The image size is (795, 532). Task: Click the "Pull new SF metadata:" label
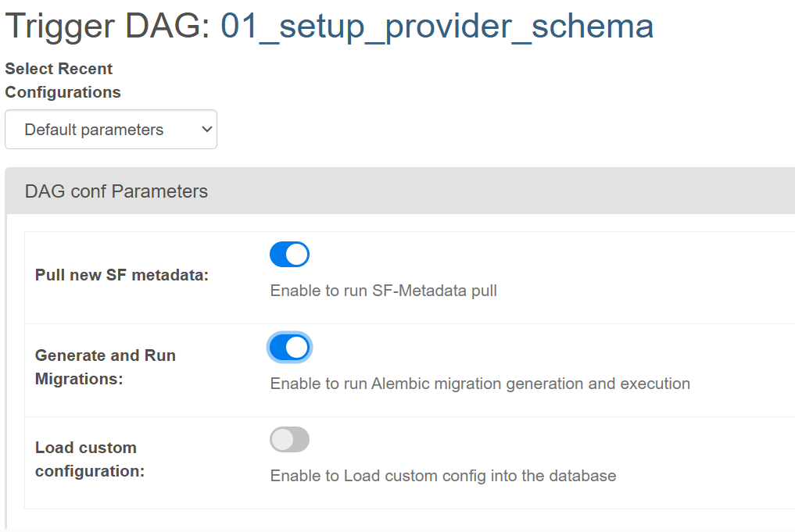[122, 275]
